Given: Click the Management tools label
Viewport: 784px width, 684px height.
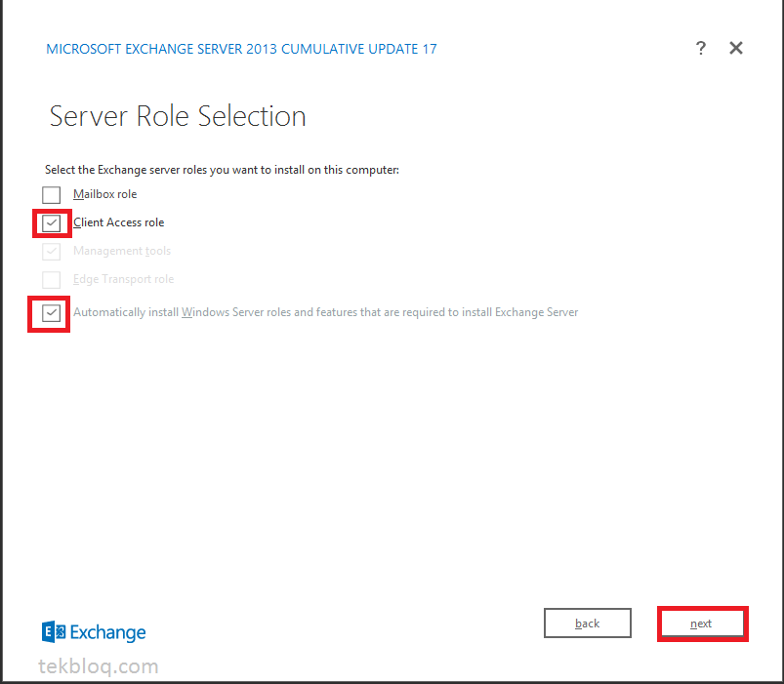Looking at the screenshot, I should tap(122, 251).
